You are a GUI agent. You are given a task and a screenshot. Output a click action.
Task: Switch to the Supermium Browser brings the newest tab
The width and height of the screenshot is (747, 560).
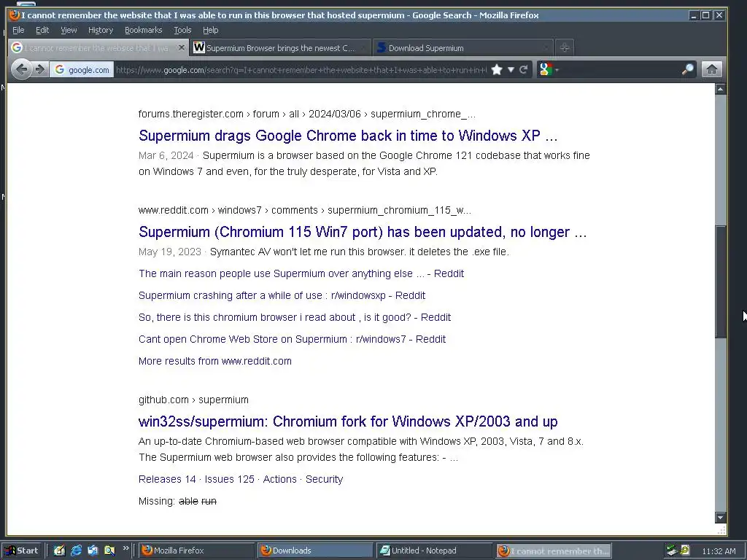pos(280,47)
